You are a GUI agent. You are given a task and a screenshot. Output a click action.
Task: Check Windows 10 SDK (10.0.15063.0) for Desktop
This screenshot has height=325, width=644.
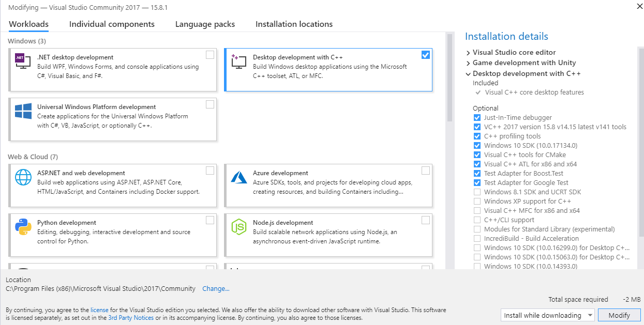point(477,257)
